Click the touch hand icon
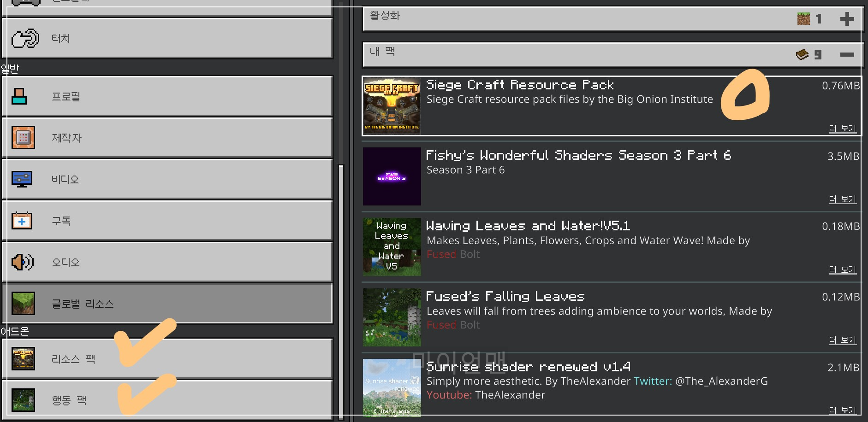The width and height of the screenshot is (868, 422). coord(25,39)
